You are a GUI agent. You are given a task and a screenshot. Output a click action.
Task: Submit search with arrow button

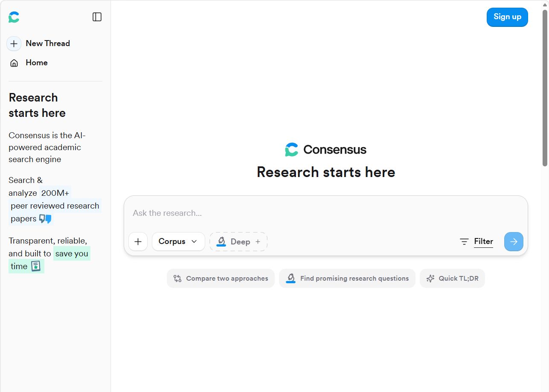pos(514,241)
